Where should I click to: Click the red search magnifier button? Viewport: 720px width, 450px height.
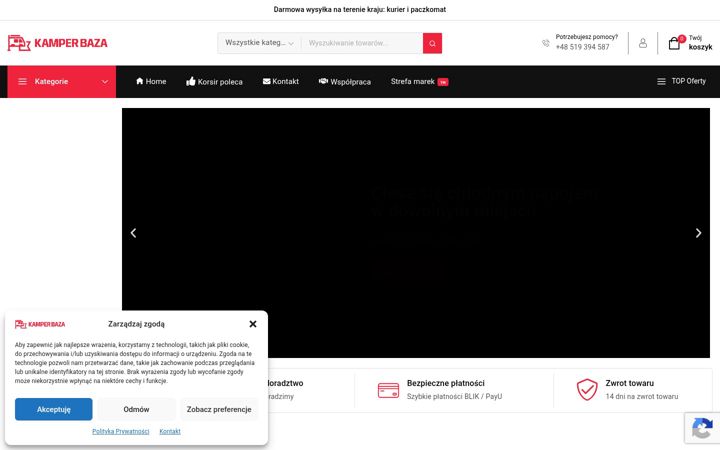click(432, 43)
